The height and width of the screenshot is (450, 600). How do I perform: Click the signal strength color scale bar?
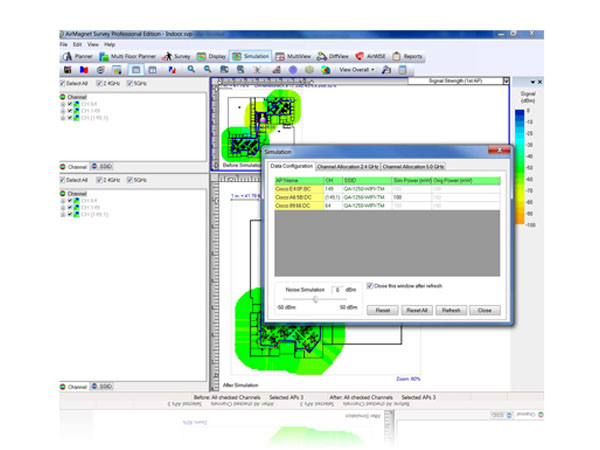coord(520,167)
